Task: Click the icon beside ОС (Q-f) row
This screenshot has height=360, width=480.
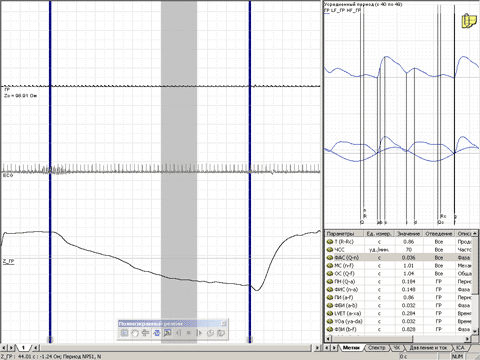Action: coord(330,274)
